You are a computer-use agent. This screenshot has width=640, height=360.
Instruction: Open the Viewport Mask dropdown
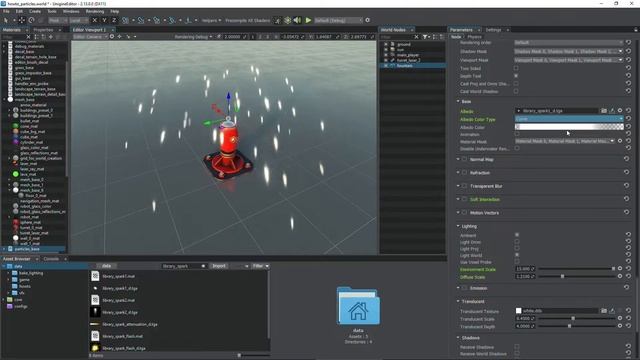pos(569,60)
